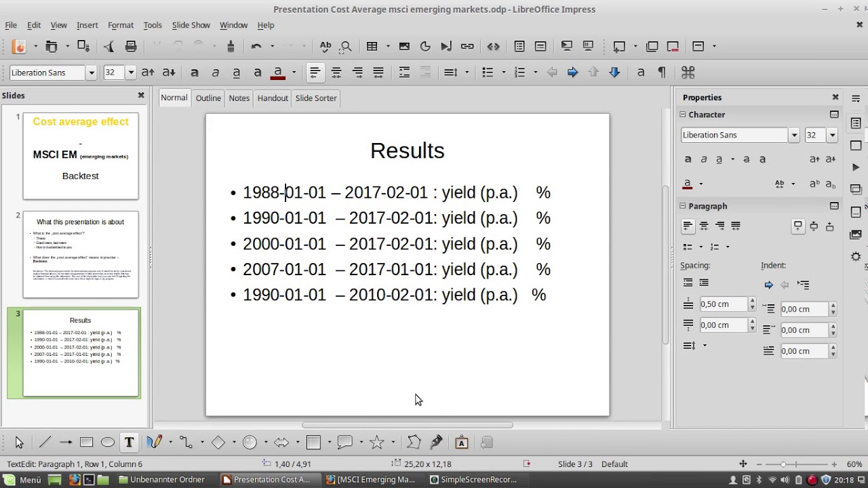
Task: Choose the Connector tool
Action: (x=186, y=443)
